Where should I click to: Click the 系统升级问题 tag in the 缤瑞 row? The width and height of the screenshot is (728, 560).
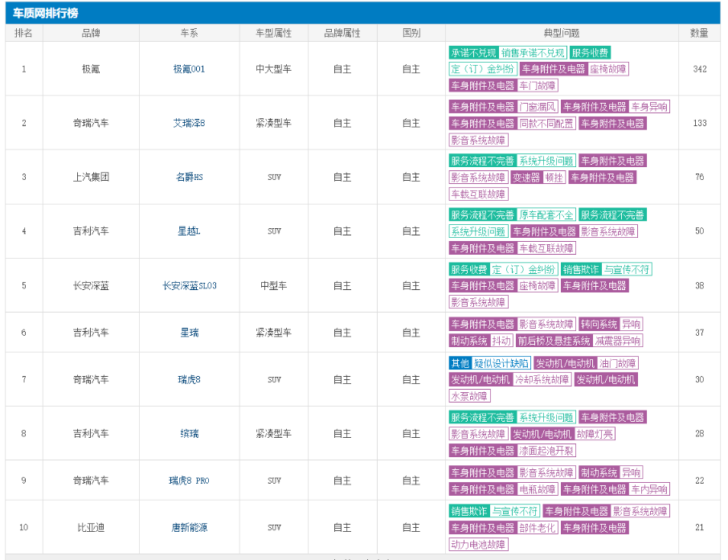tap(546, 418)
